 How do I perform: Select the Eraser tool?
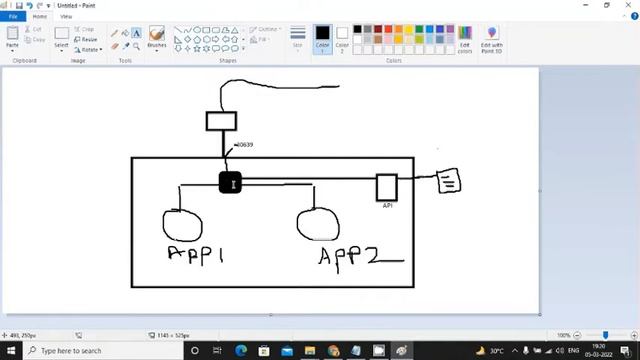pyautogui.click(x=115, y=47)
